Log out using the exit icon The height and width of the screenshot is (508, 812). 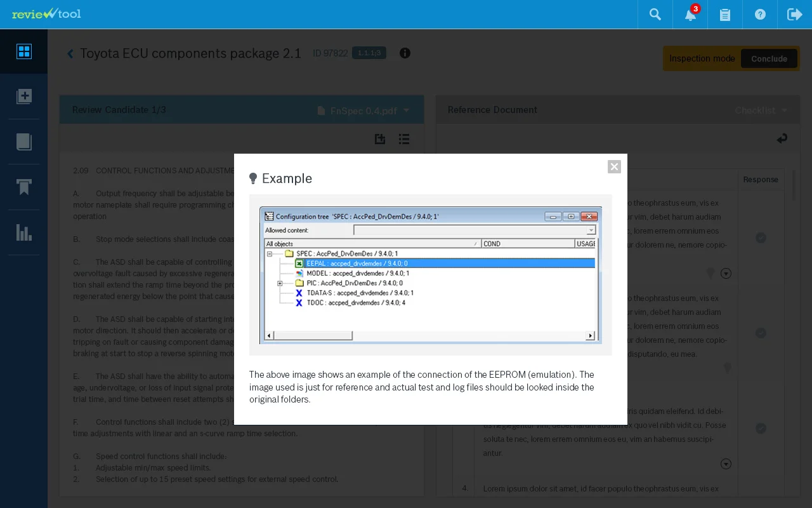[x=794, y=14]
